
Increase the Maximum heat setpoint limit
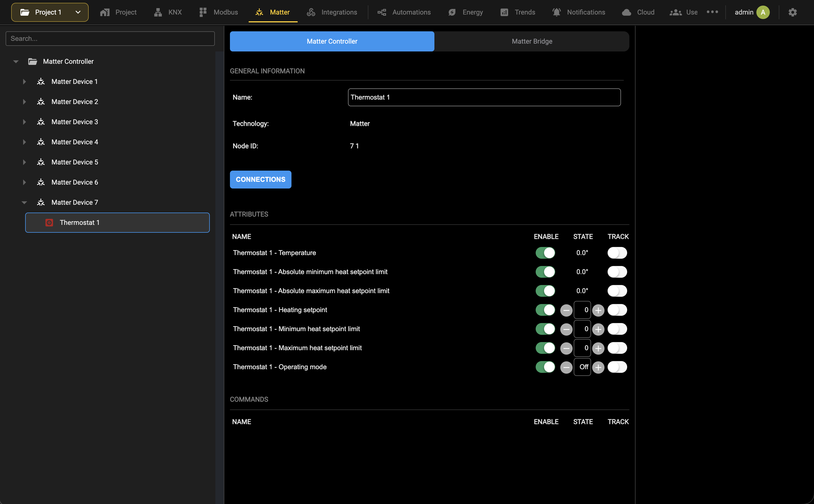point(598,348)
